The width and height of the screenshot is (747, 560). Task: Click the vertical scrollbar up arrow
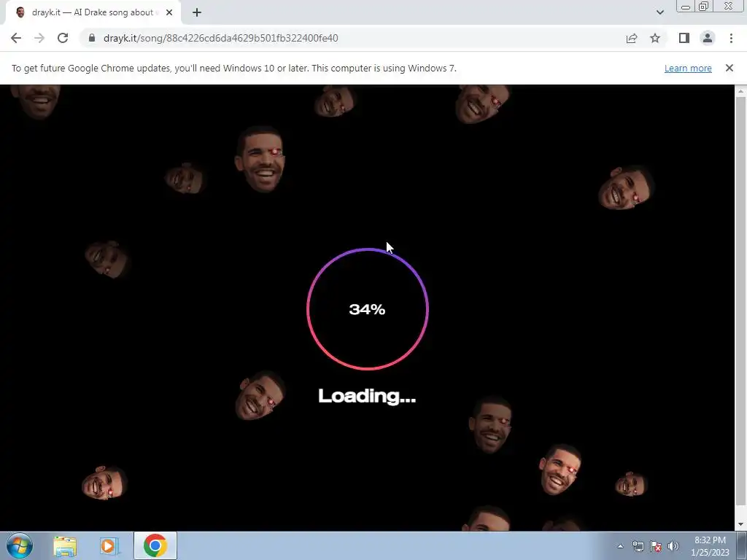pos(741,91)
